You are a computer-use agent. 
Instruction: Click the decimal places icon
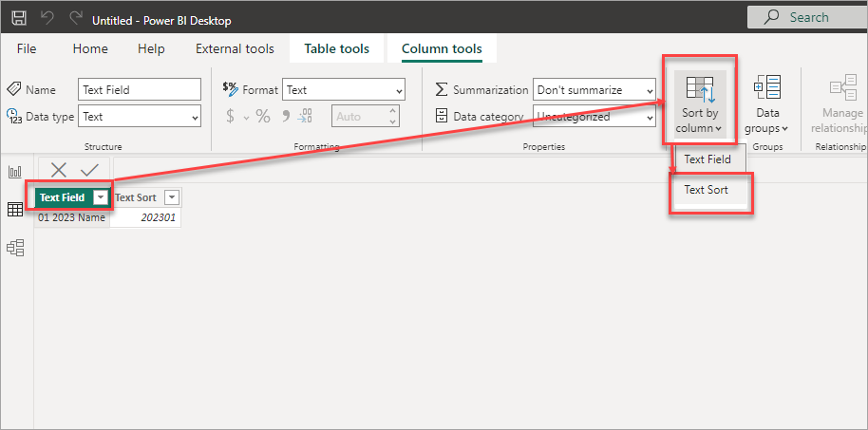305,116
